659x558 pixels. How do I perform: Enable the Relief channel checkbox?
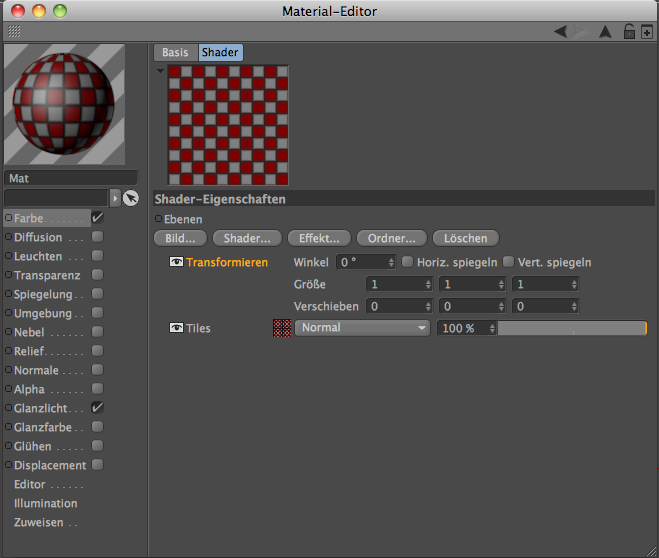[x=97, y=350]
